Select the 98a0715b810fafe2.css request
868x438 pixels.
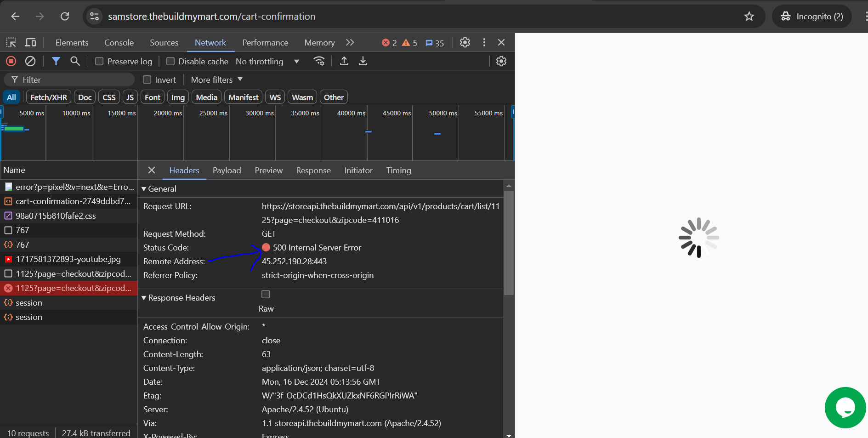point(69,216)
